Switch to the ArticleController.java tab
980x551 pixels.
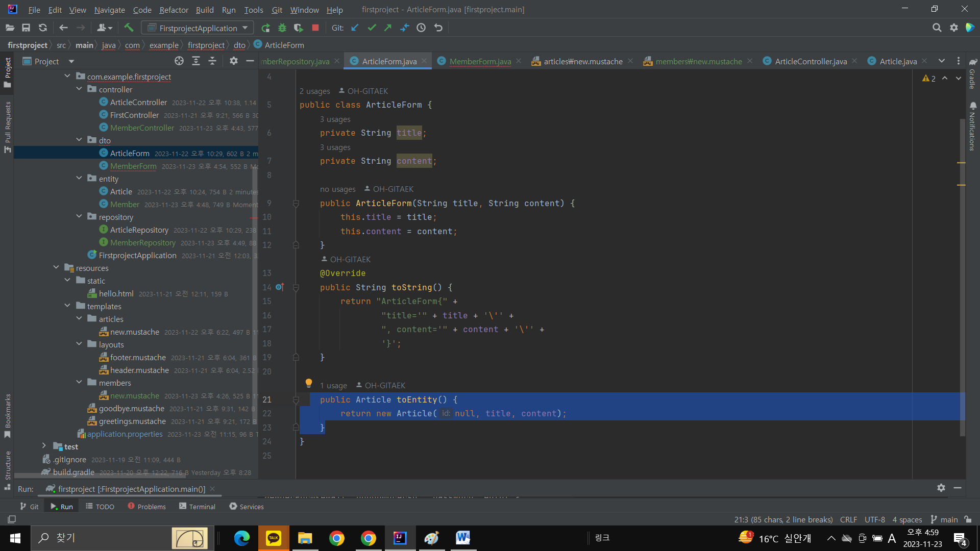pos(811,61)
